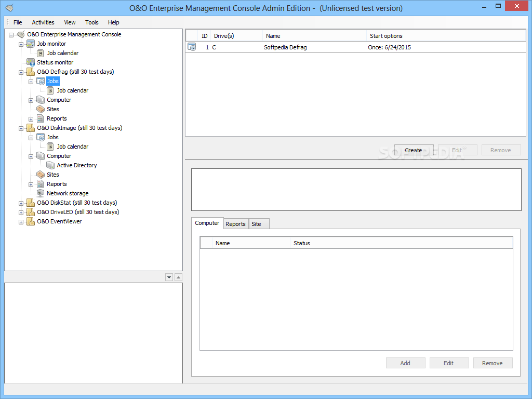The image size is (532, 399).
Task: Click Remove button beside Add and Edit
Action: 493,363
